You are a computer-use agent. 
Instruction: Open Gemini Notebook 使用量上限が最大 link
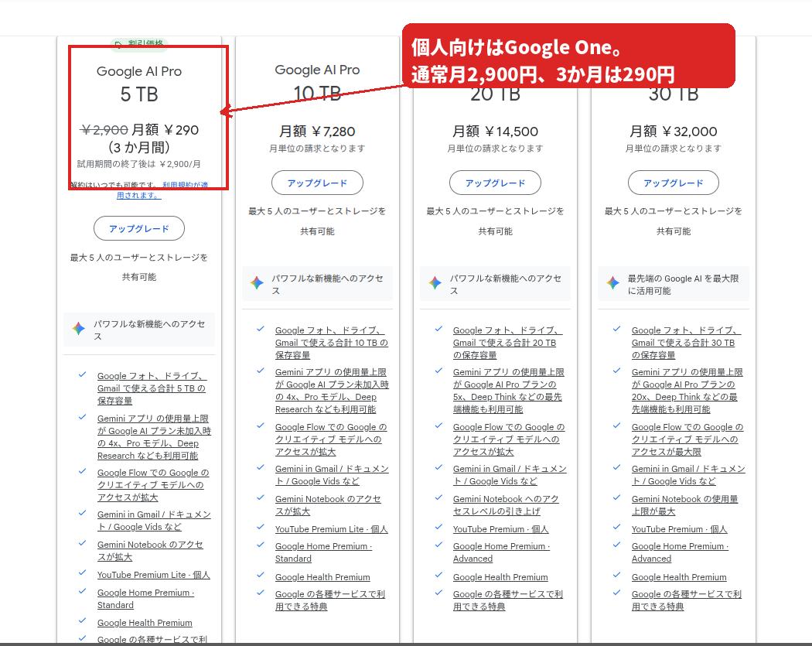click(684, 505)
